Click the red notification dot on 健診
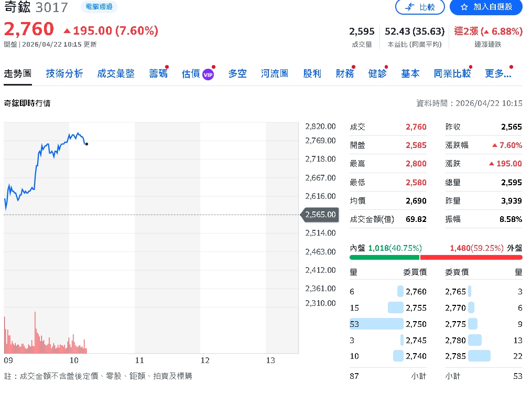Screen dimensions: 532x393 click(386, 66)
